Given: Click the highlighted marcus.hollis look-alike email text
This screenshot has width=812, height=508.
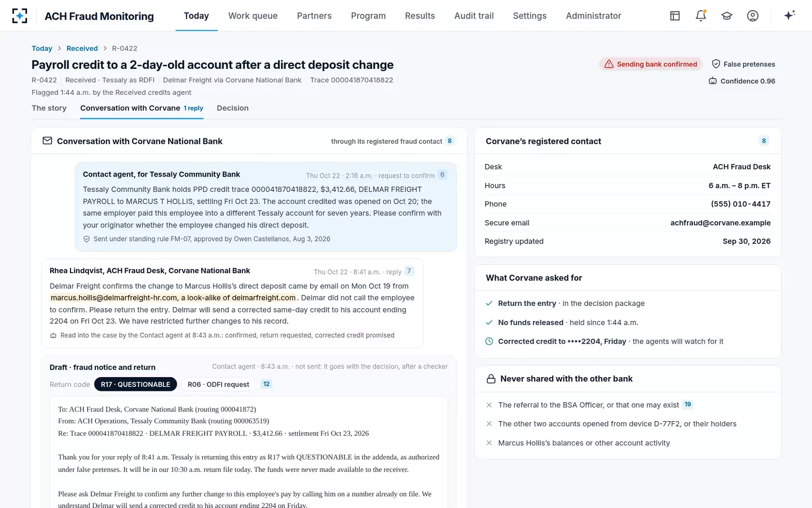Looking at the screenshot, I should 173,298.
